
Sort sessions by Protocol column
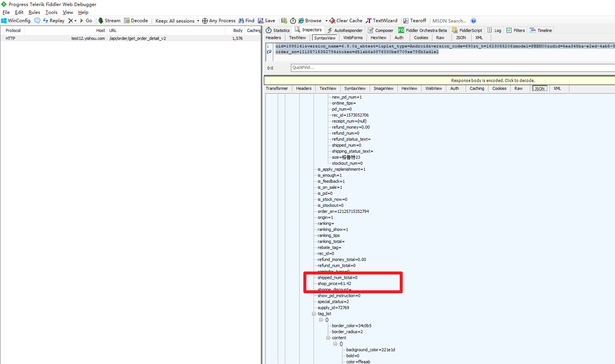point(13,30)
